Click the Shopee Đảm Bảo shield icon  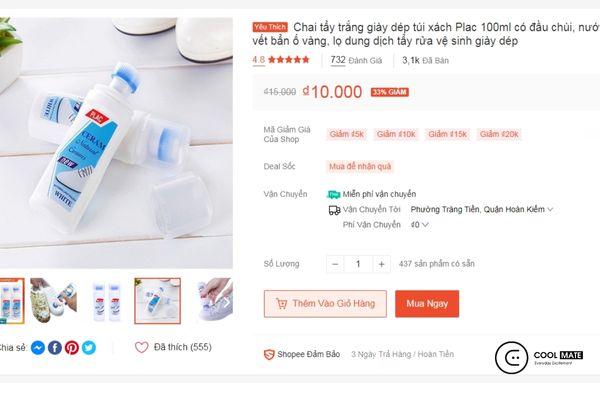coord(269,354)
